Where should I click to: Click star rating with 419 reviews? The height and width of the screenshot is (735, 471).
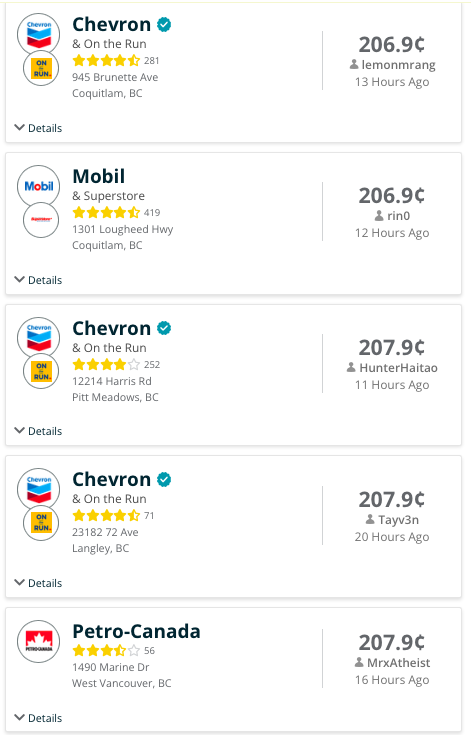pyautogui.click(x=106, y=212)
